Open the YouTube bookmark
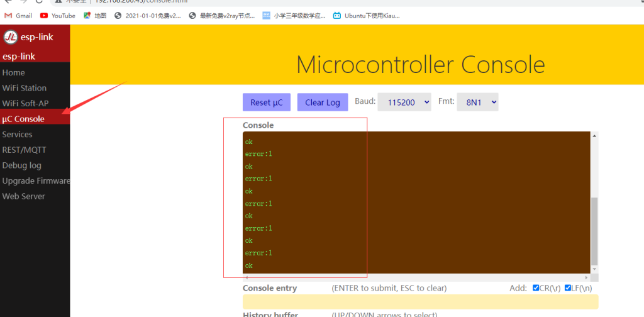The image size is (644, 317). [x=57, y=15]
